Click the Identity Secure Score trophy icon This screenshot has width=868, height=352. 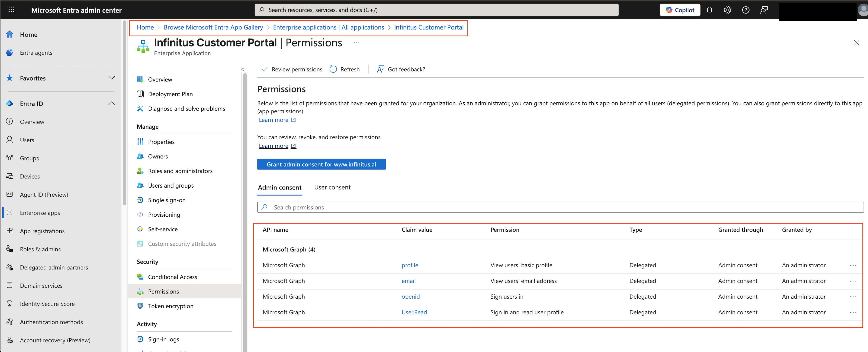tap(10, 304)
